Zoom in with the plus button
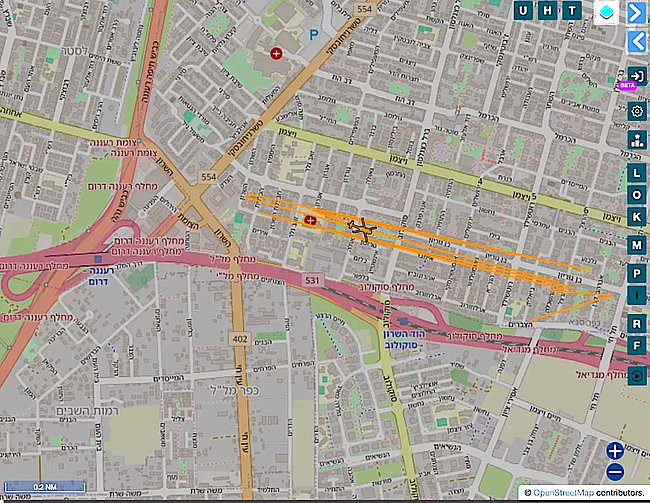 click(615, 451)
